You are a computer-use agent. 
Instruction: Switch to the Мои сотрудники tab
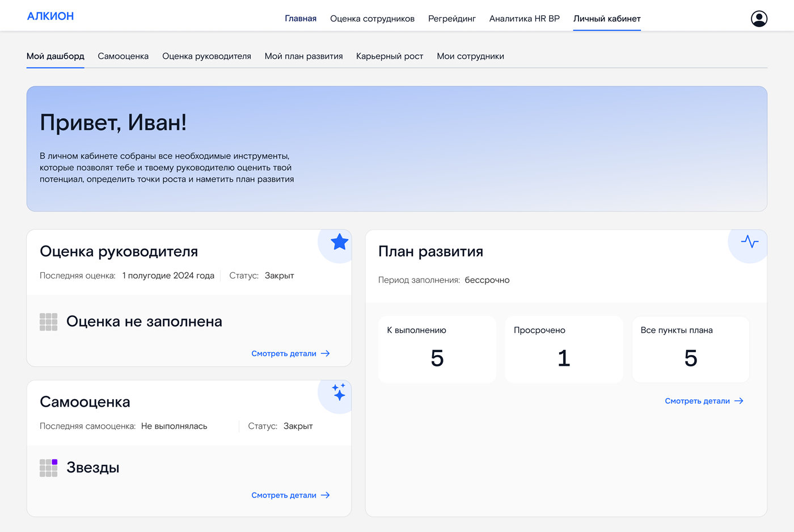(x=470, y=56)
